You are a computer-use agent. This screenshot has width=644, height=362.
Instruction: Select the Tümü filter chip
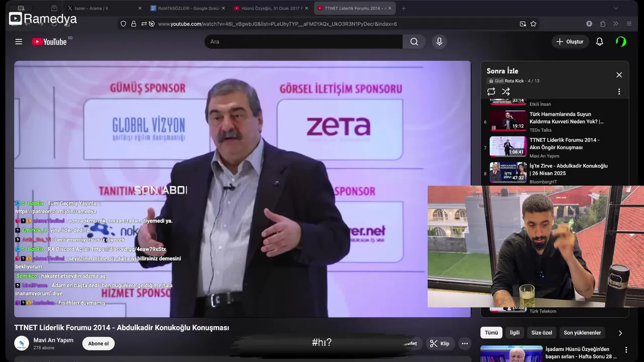pyautogui.click(x=492, y=332)
